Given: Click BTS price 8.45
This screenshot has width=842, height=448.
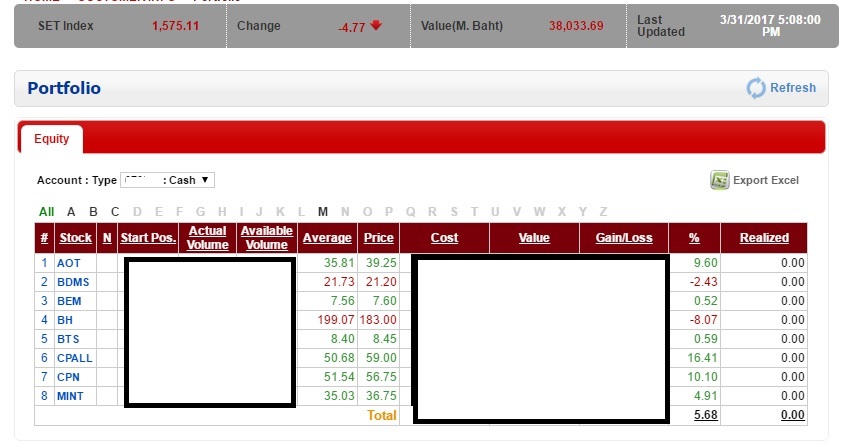Looking at the screenshot, I should (384, 338).
